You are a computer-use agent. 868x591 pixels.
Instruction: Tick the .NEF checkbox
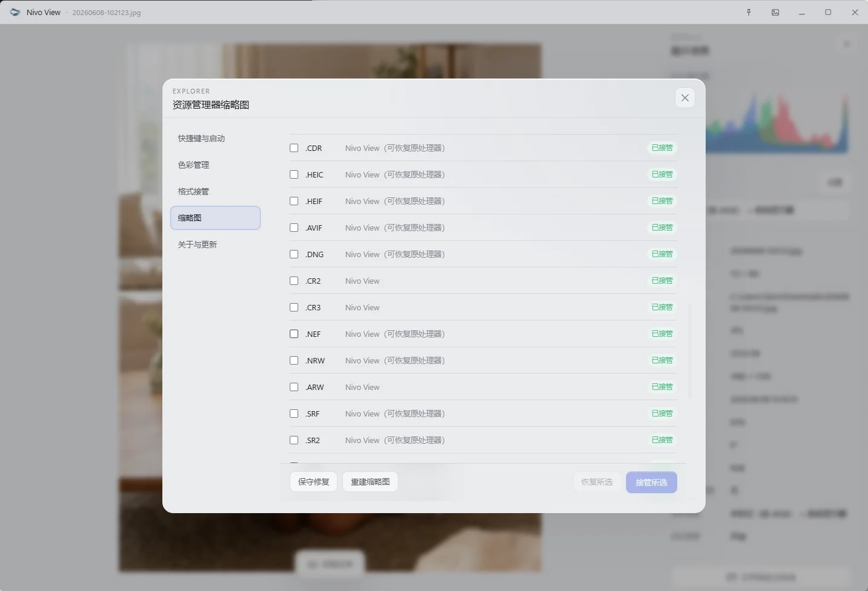pos(294,334)
